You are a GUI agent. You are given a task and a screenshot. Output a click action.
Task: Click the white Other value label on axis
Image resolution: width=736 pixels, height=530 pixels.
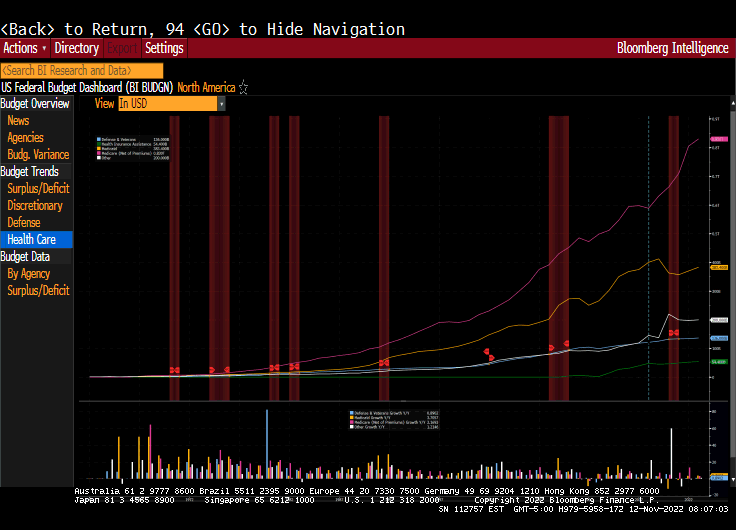[717, 320]
